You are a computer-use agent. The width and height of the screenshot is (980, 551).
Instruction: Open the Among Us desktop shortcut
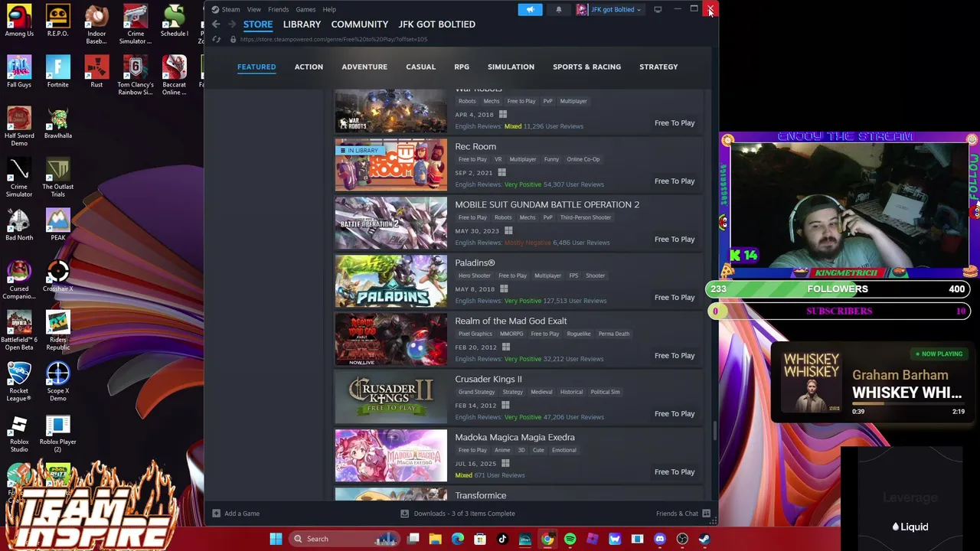19,21
